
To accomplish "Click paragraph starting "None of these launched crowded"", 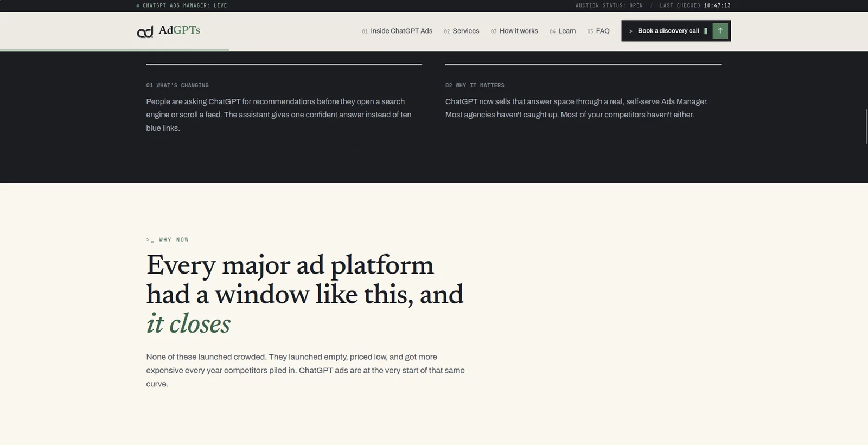I will click(x=305, y=370).
